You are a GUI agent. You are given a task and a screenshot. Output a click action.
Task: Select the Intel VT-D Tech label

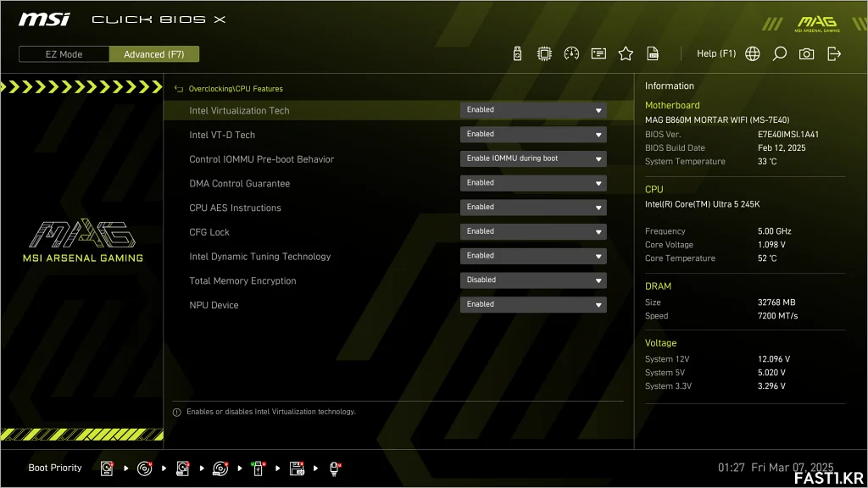(x=222, y=135)
